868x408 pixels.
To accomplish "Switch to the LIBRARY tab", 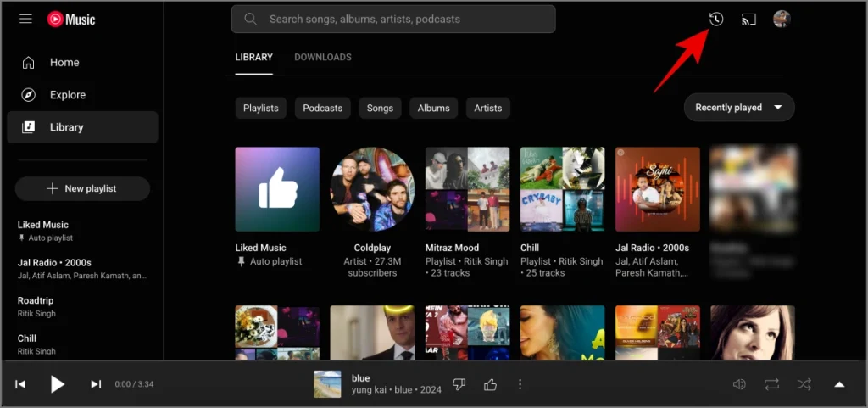I will tap(253, 57).
